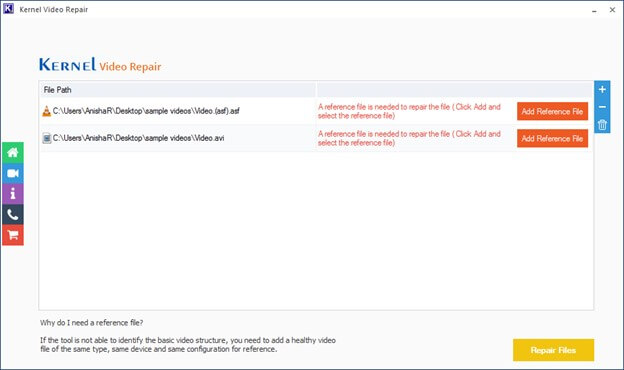
Task: Minimize the Kernel Video Repair window
Action: tap(594, 10)
